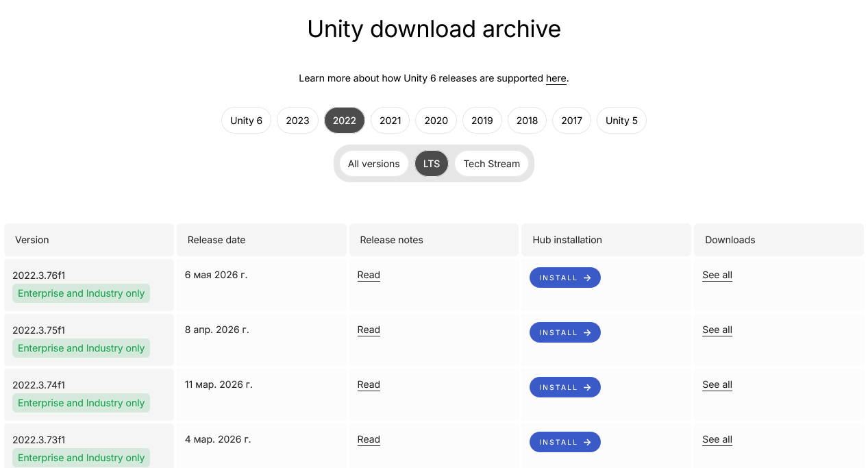The width and height of the screenshot is (868, 468).
Task: Select the LTS stream toggle
Action: pos(432,164)
